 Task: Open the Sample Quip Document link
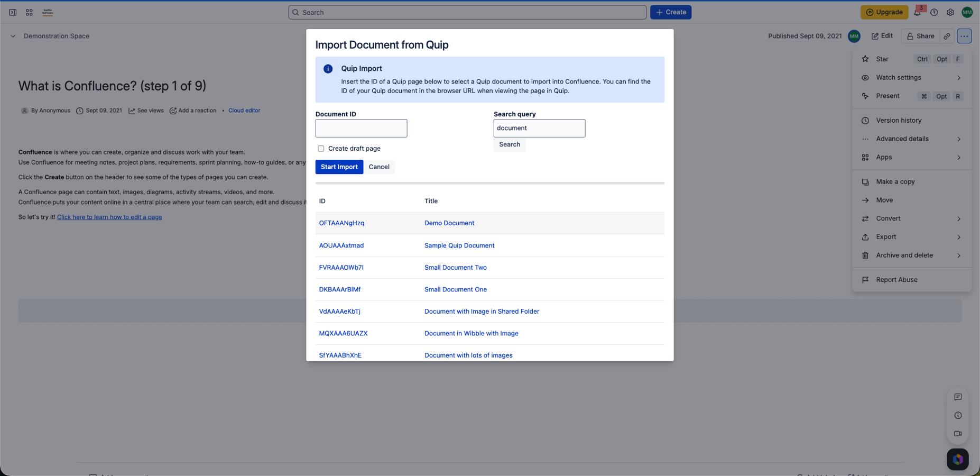coord(459,246)
